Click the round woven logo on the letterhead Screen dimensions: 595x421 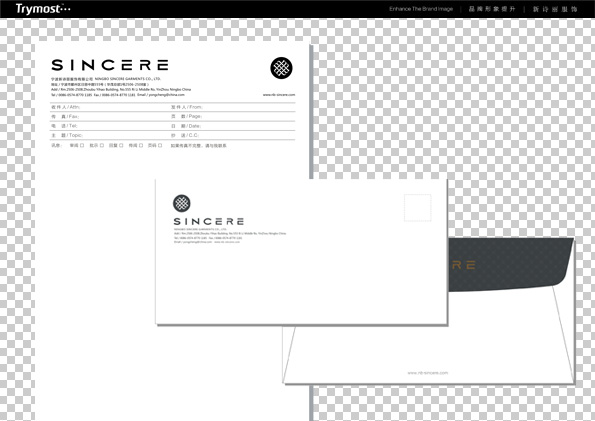pos(281,68)
